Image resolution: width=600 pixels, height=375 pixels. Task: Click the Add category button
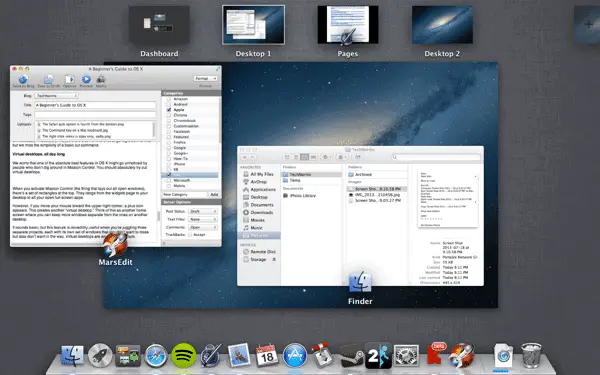pos(214,195)
